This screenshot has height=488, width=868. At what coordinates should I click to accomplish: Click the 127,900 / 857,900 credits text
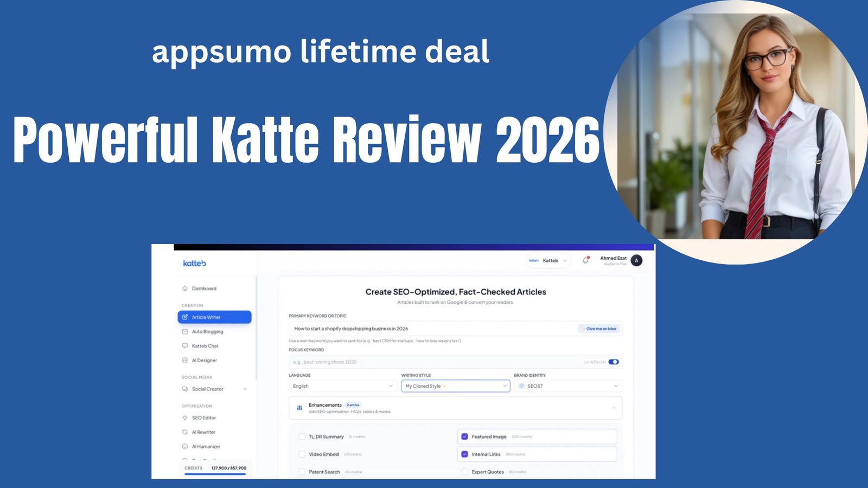coord(229,468)
